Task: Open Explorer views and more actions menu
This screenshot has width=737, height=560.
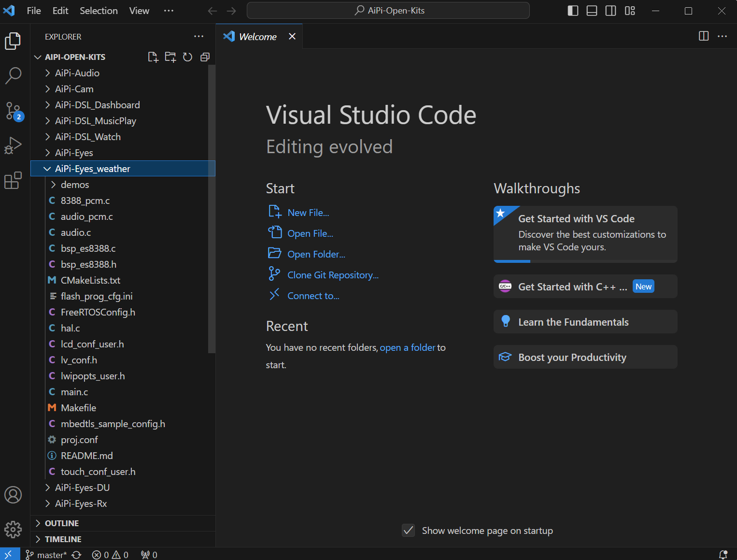Action: point(198,36)
